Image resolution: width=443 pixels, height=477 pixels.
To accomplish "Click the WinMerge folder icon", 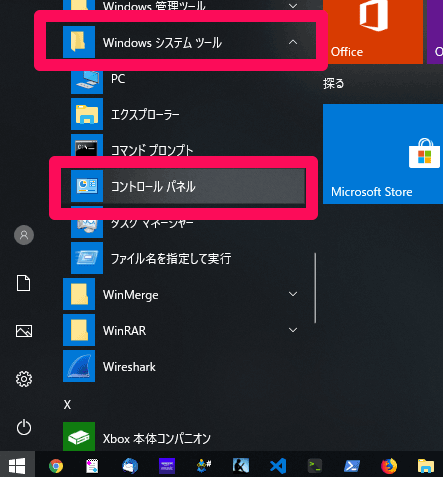I will tap(79, 294).
